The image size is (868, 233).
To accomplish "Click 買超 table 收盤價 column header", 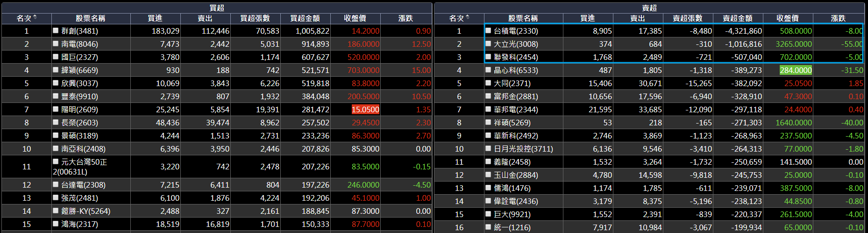I will 355,18.
